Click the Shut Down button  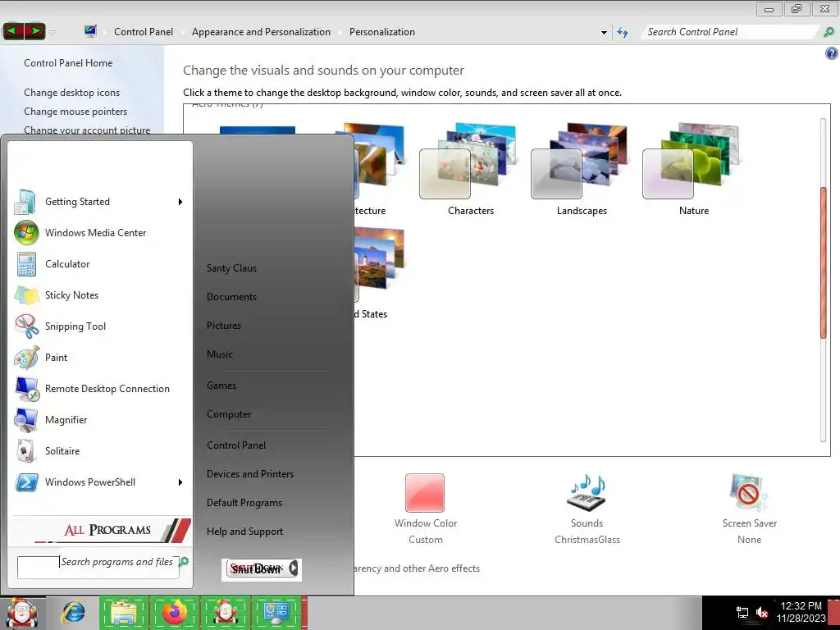point(255,569)
